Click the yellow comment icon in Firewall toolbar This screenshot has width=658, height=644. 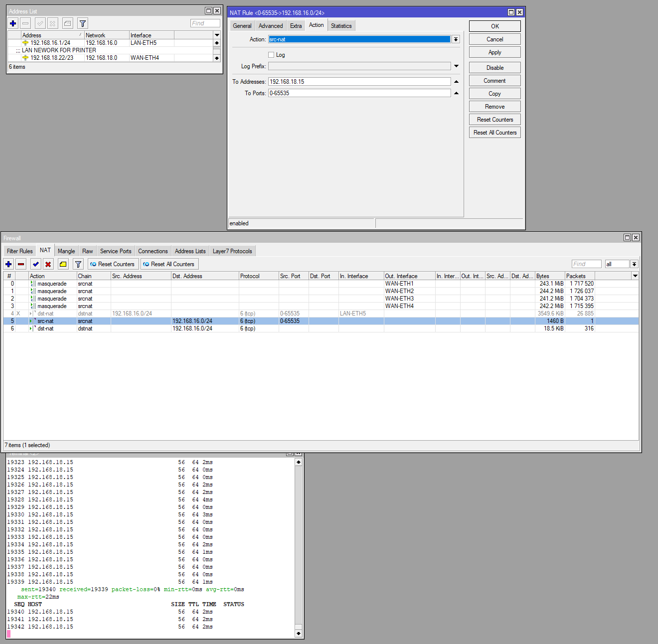[x=63, y=264]
